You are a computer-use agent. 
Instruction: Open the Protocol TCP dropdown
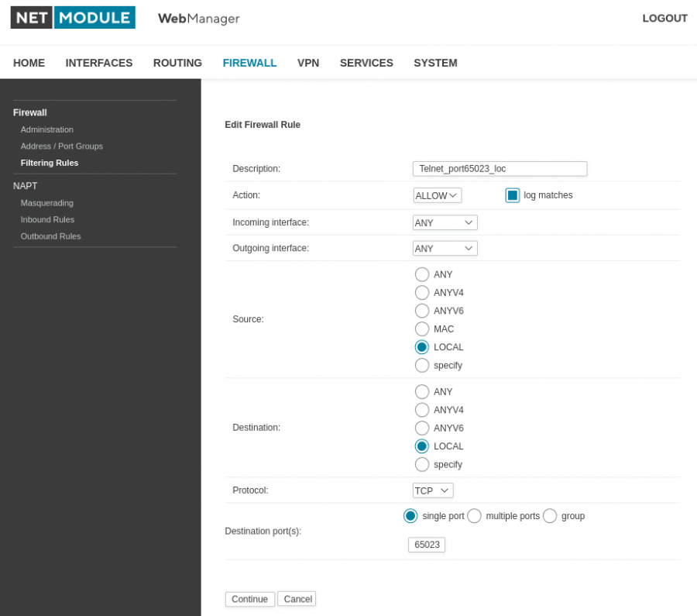[x=432, y=490]
